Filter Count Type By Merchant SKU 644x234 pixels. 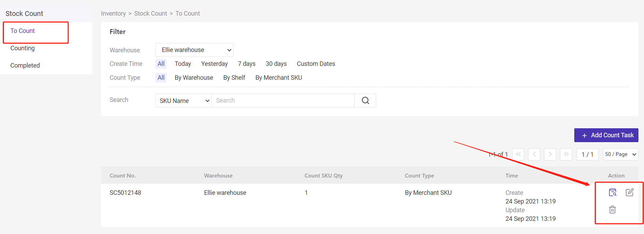pos(279,78)
